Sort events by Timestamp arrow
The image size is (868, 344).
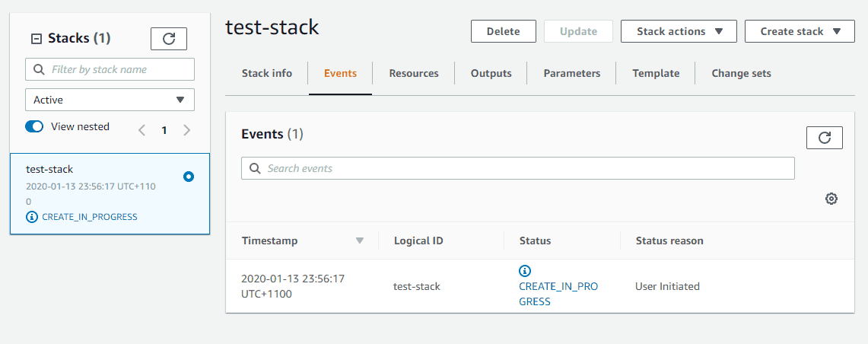coord(360,241)
